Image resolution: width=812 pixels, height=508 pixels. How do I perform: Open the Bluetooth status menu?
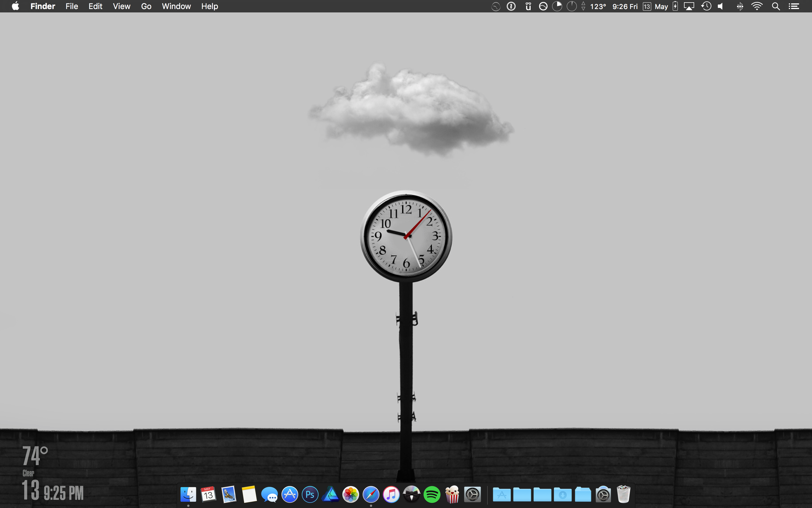[x=740, y=6]
